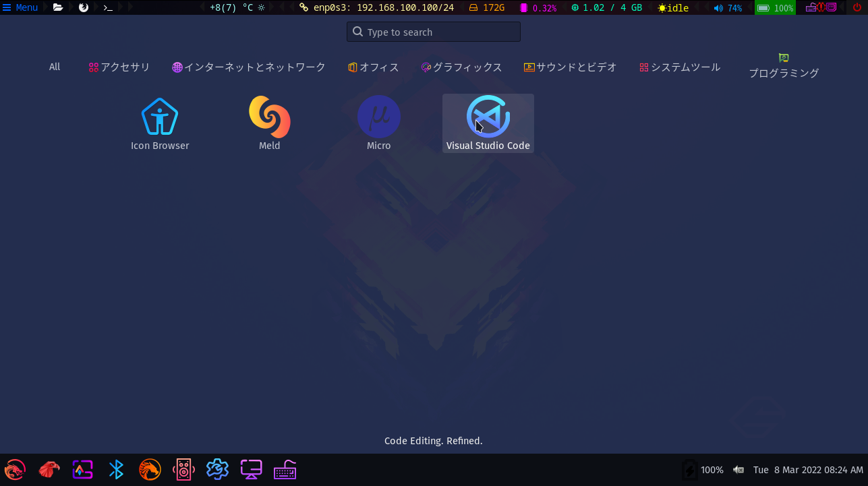Open Icon Browser app
Screen dimensions: 868x486
(x=160, y=123)
